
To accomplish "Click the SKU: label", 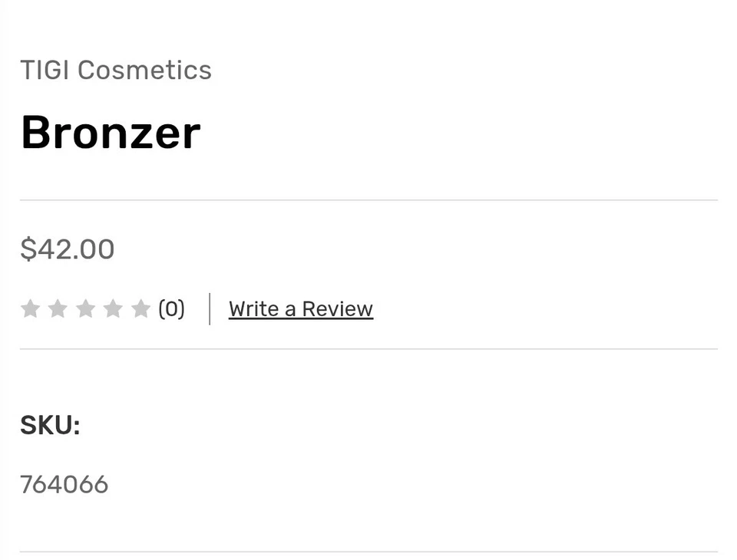I will [x=50, y=425].
